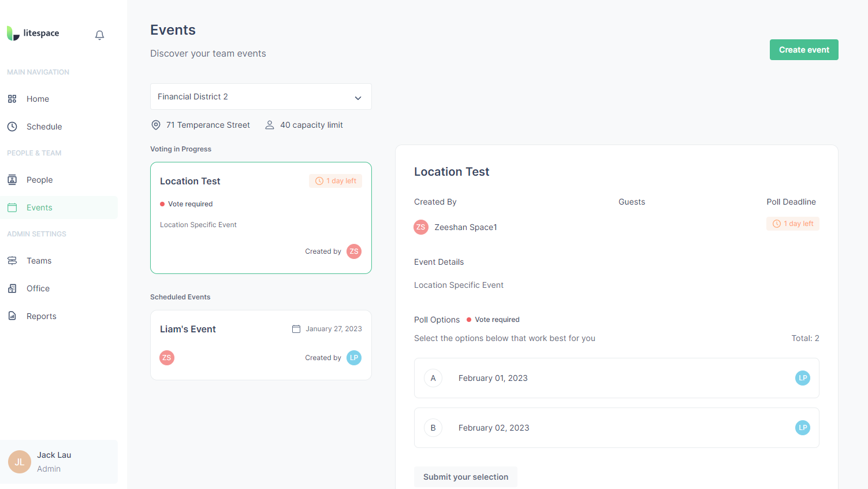Click the calendar icon on Liam's Event card

coord(295,328)
